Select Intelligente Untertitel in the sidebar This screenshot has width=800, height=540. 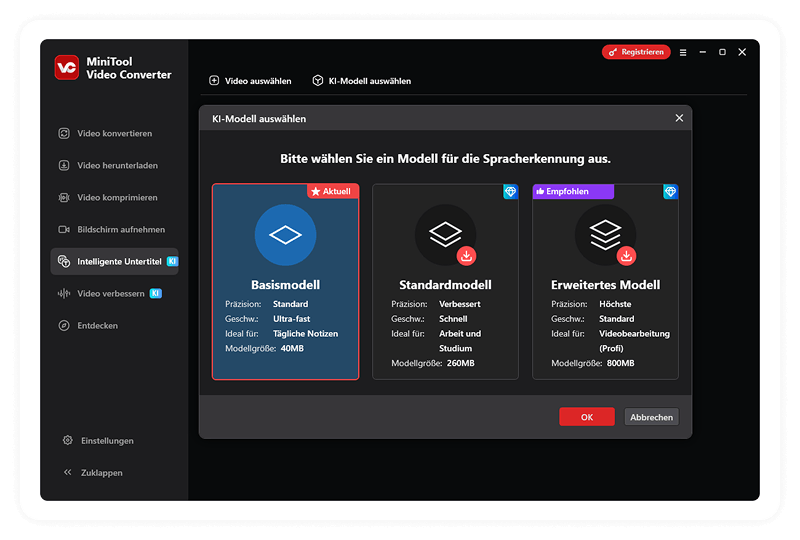(114, 261)
